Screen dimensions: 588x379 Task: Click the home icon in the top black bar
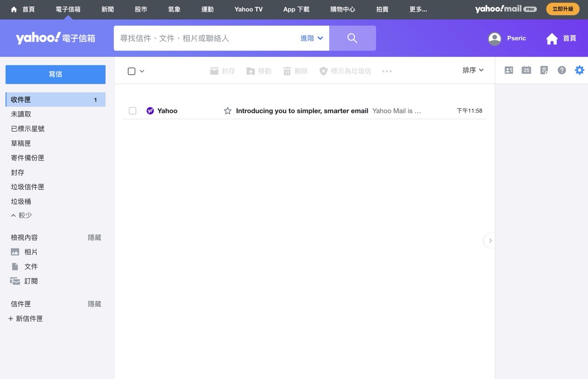(x=14, y=9)
